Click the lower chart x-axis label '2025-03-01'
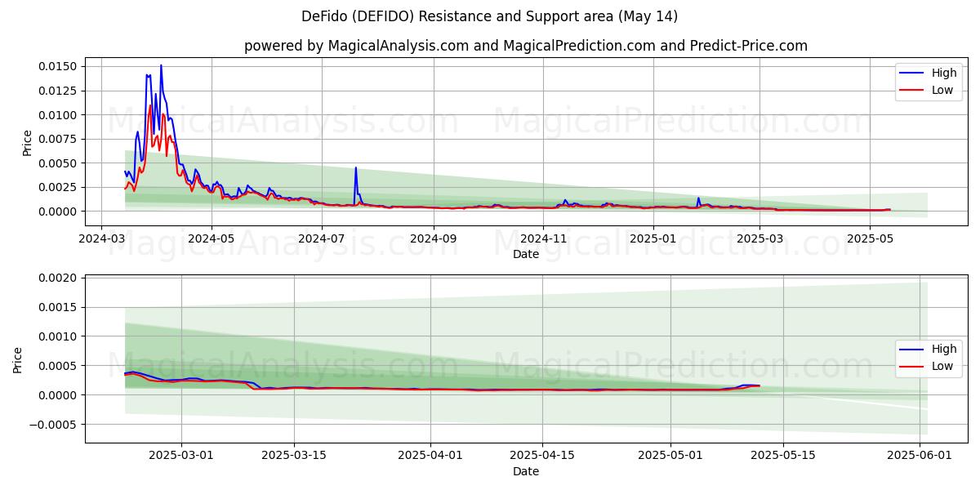This screenshot has height=490, width=980. 181,456
